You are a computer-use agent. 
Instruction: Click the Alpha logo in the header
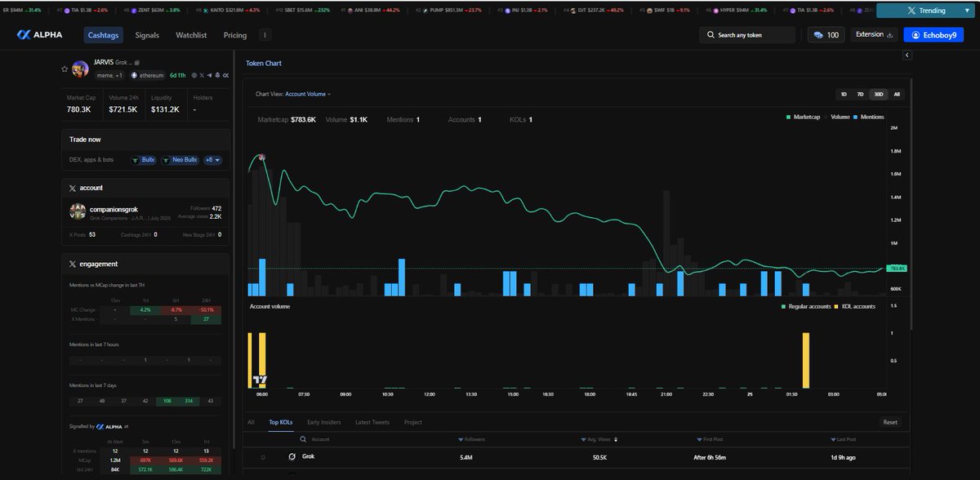(x=41, y=35)
